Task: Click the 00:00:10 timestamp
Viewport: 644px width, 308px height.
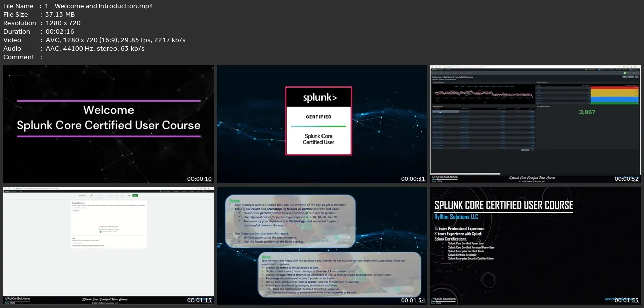Action: 200,179
